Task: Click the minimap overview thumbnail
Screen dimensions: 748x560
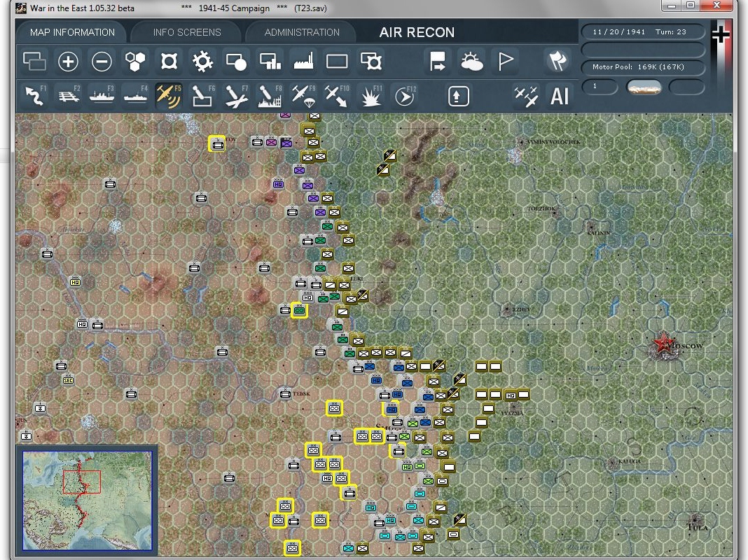Action: click(x=87, y=500)
